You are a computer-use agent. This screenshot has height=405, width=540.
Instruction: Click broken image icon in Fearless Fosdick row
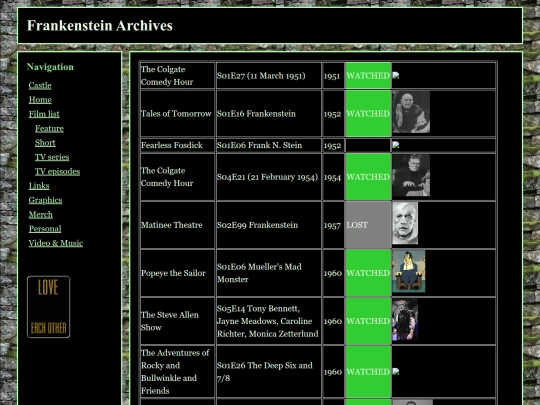point(396,145)
